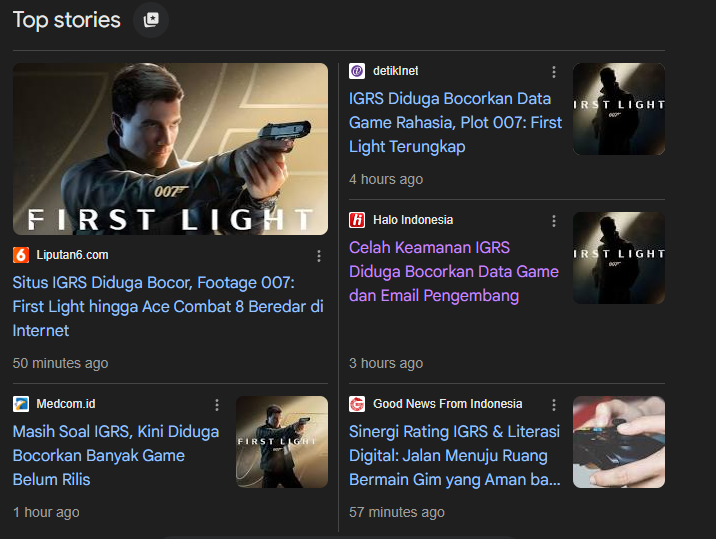Image resolution: width=716 pixels, height=539 pixels.
Task: Open the Liputan6.com favicon
Action: click(x=21, y=255)
